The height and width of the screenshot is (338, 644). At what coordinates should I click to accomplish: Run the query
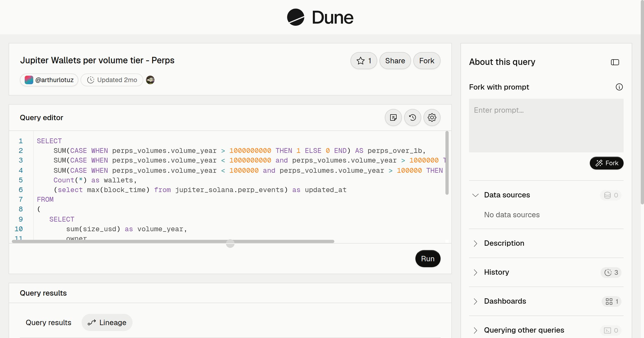[x=428, y=259]
